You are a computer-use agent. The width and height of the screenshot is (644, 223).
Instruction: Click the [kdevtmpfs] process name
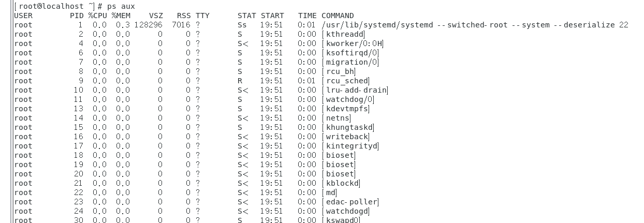(x=346, y=109)
